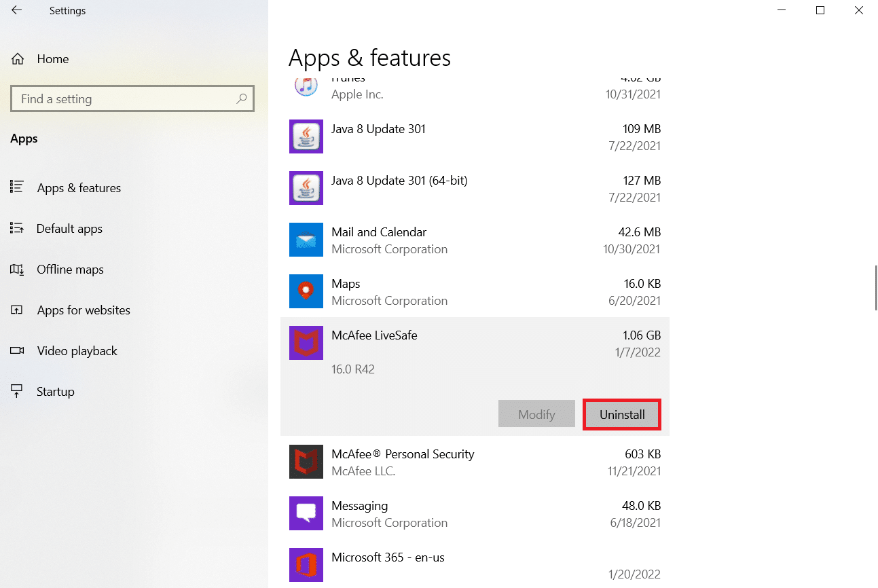
Task: Focus the Find a setting search box
Action: click(132, 99)
